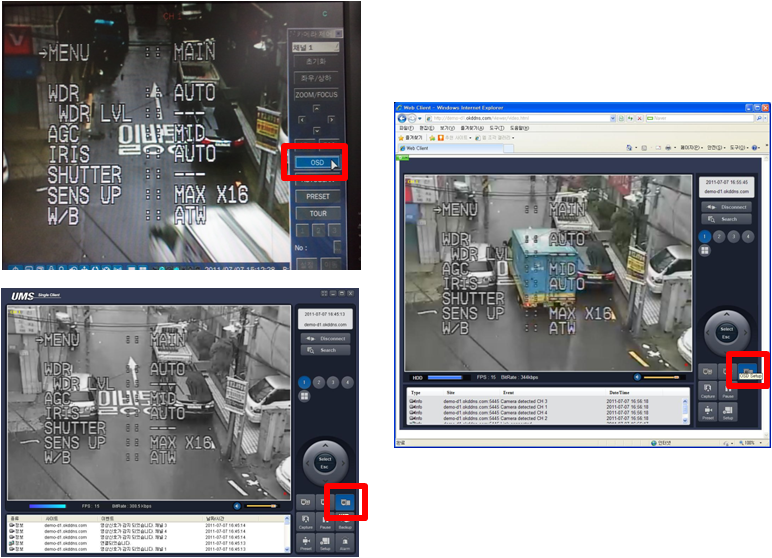Viewport: 772px width, 558px height.
Task: Click ZOOM/FOCUS button in the DVR control panel
Action: click(x=316, y=95)
